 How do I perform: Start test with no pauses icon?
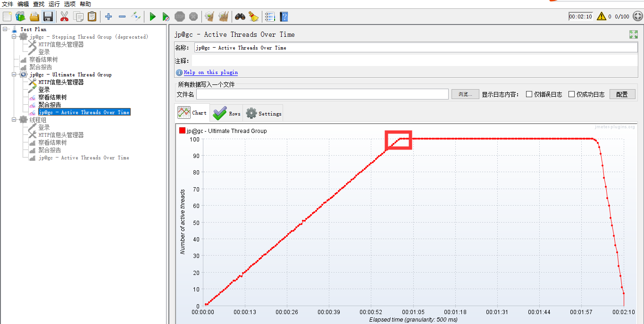(166, 17)
